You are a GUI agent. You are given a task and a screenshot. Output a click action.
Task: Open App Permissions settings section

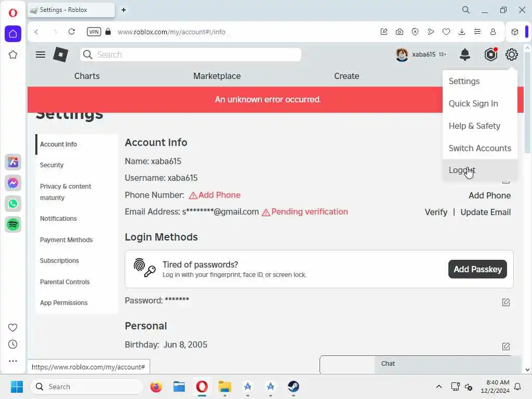(77, 303)
